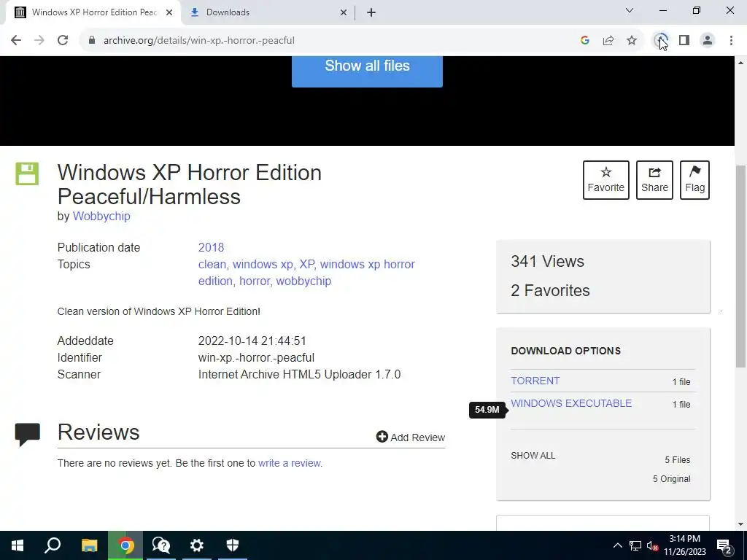The image size is (747, 560).
Task: Click the Addeddate 2022-10-14 21:44:51 value
Action: click(252, 341)
